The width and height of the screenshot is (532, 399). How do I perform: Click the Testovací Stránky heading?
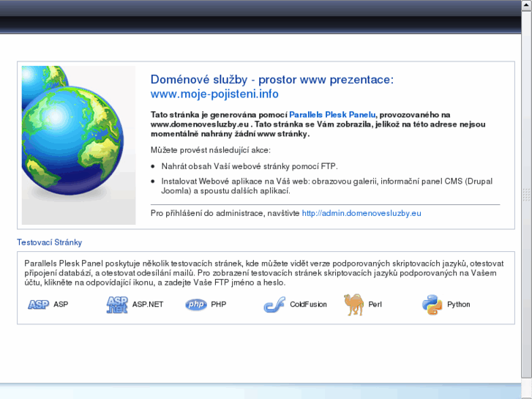(50, 242)
